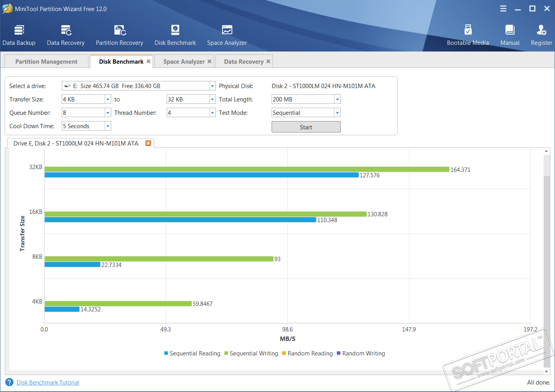Screen dimensions: 555x392
Task: Open the minimum Transfer Size dropdown (4 KB)
Action: (x=108, y=99)
